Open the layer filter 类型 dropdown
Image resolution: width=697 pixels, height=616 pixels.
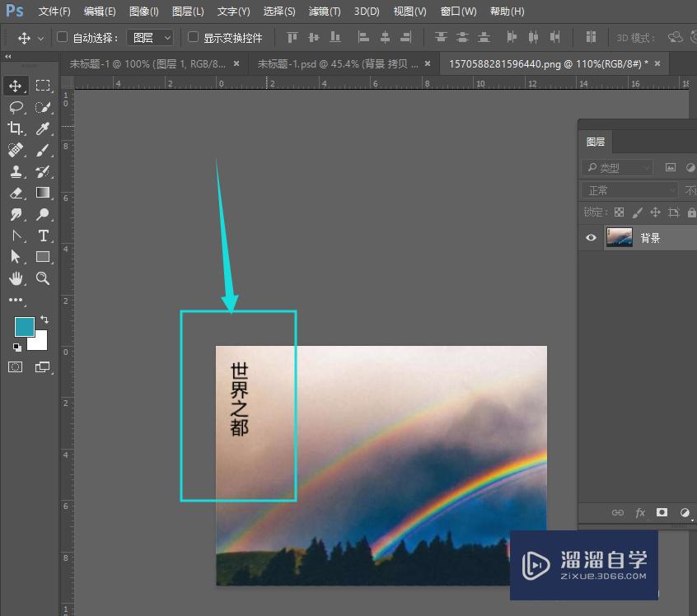(x=616, y=166)
